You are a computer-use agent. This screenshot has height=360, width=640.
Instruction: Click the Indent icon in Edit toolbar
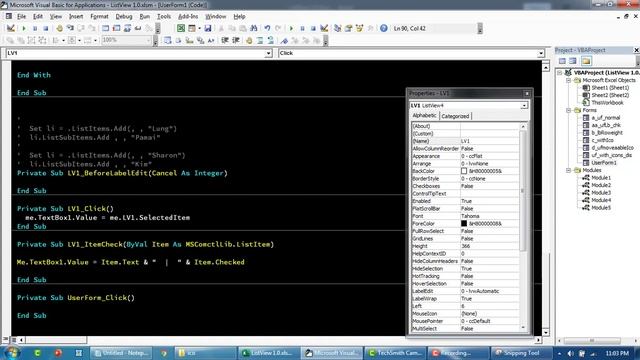pos(225,40)
